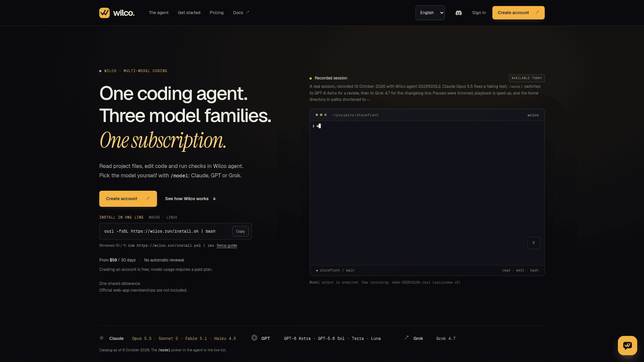Click the curl install command text
The image size is (644, 362).
coord(160,231)
